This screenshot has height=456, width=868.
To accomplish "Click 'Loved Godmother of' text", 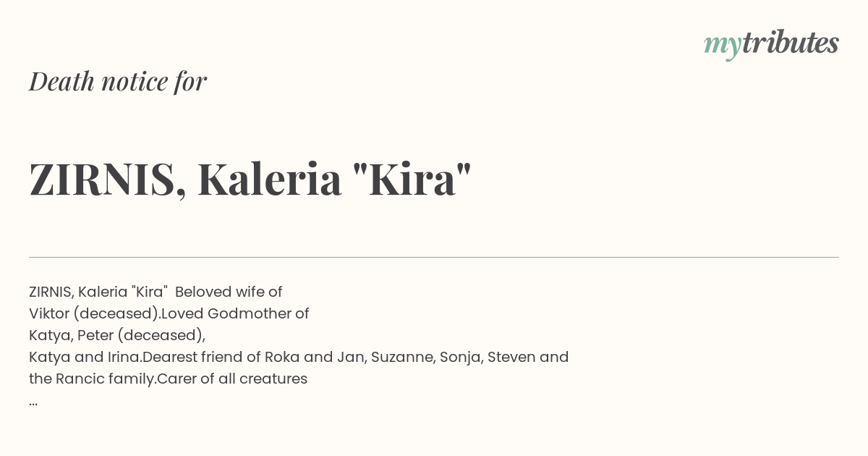I will coord(235,313).
